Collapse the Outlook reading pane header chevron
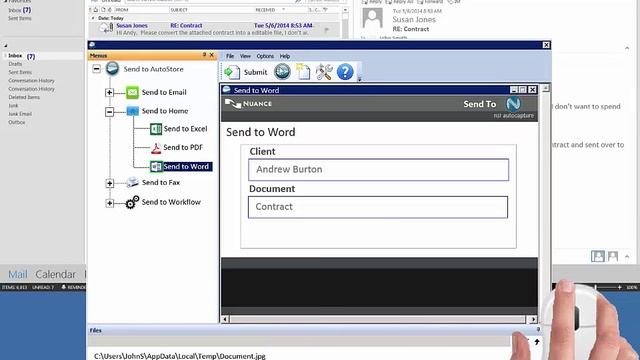The image size is (640, 360). coord(627,48)
